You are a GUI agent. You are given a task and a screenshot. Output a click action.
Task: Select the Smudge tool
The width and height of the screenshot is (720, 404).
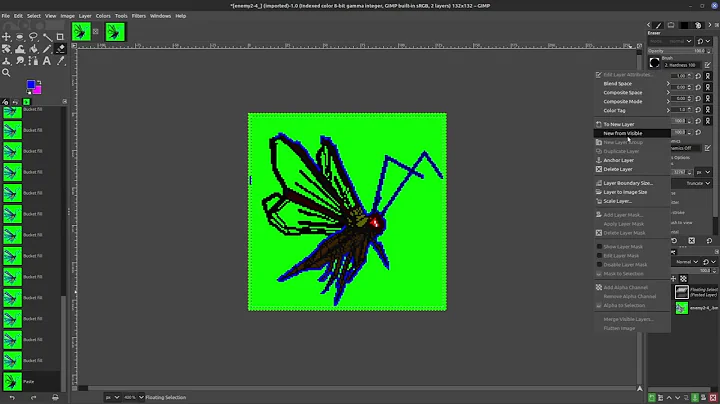pyautogui.click(x=20, y=61)
